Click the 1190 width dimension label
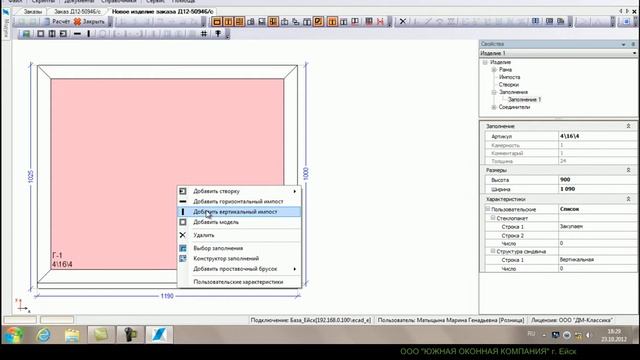Image resolution: width=640 pixels, height=360 pixels. point(167,296)
